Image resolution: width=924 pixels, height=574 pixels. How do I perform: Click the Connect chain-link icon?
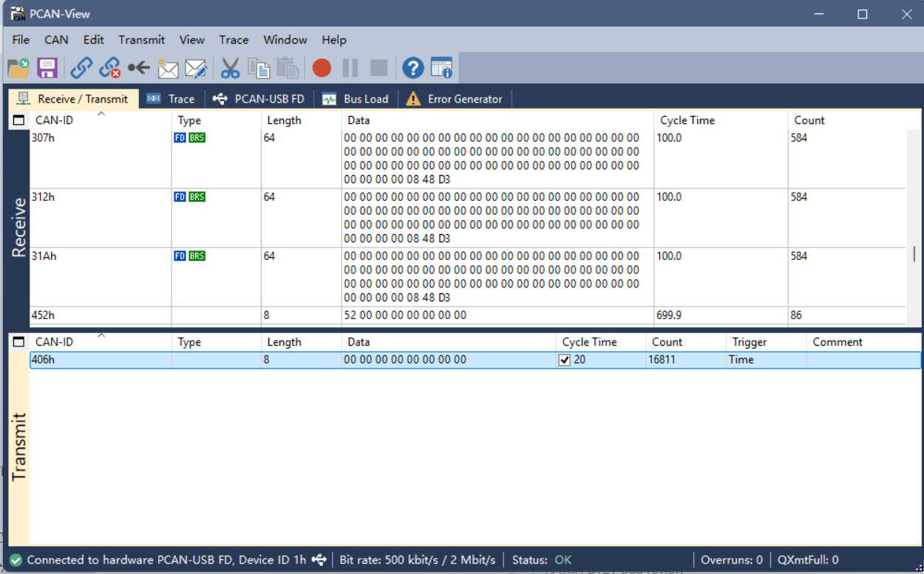pyautogui.click(x=81, y=69)
